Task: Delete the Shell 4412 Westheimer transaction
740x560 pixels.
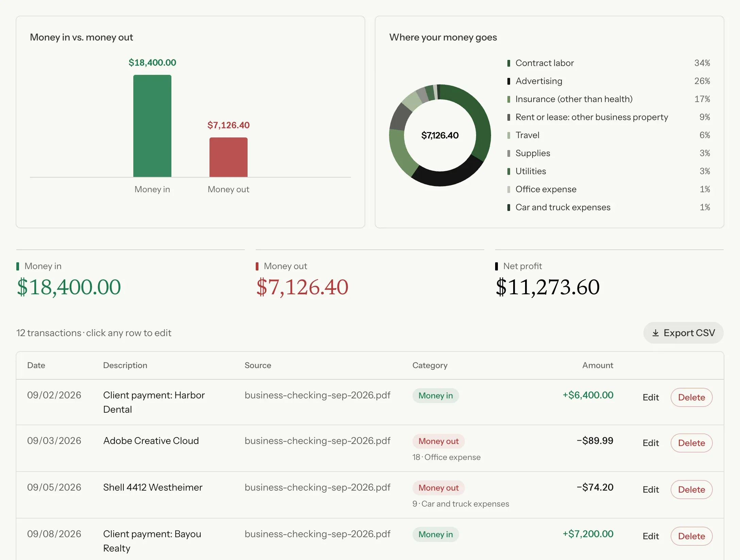Action: pyautogui.click(x=691, y=490)
